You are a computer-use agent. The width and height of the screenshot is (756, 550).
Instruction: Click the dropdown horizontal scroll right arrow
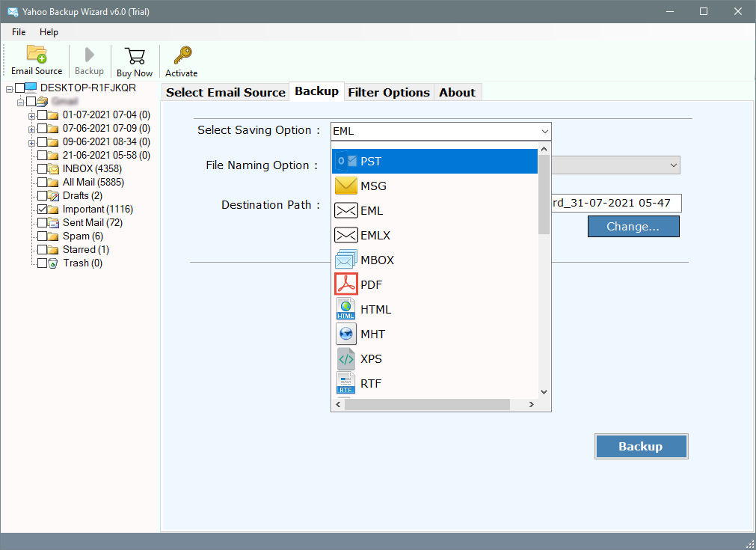(x=532, y=404)
